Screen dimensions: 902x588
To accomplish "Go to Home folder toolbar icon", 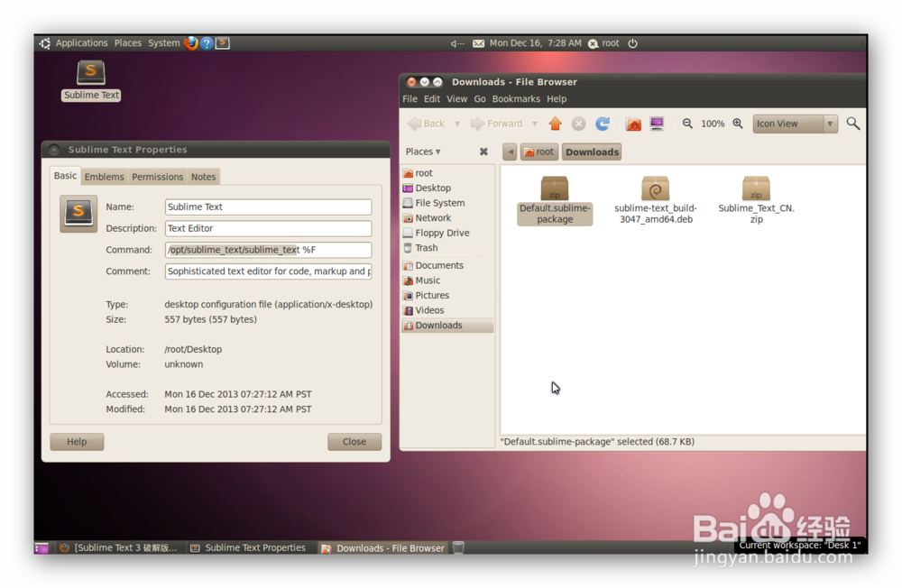I will (x=633, y=124).
